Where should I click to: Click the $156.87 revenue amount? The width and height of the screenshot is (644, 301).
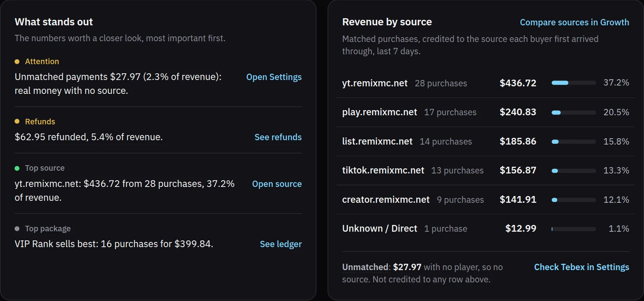pos(518,170)
